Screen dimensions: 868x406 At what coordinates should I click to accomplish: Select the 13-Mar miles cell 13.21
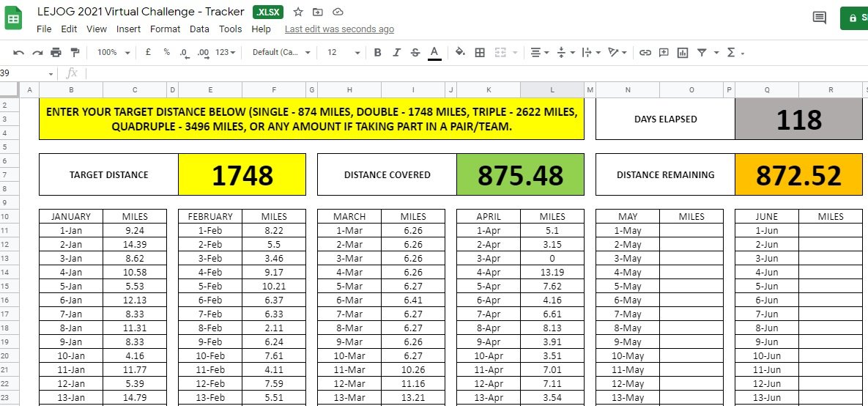pyautogui.click(x=413, y=397)
